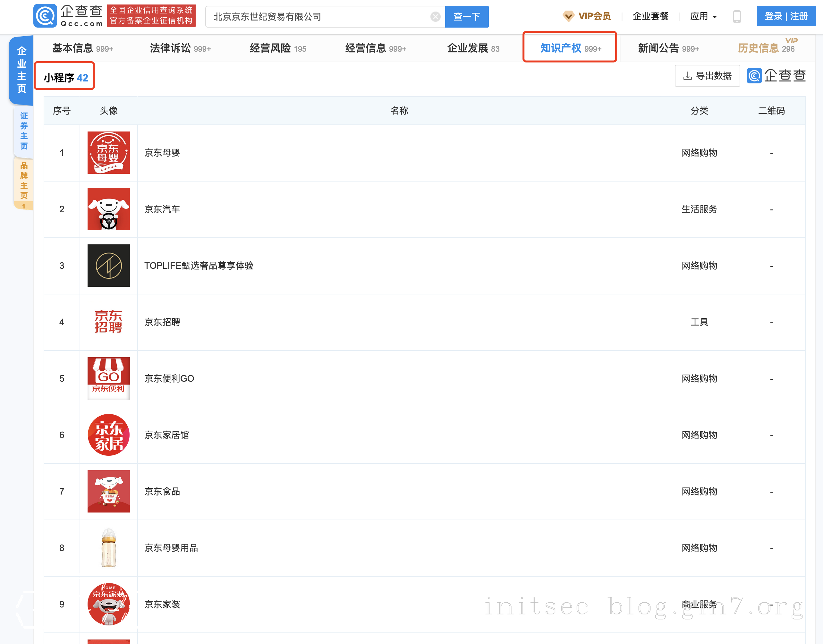The height and width of the screenshot is (644, 823).
Task: Click the 登录 | 注册 button
Action: tap(786, 16)
